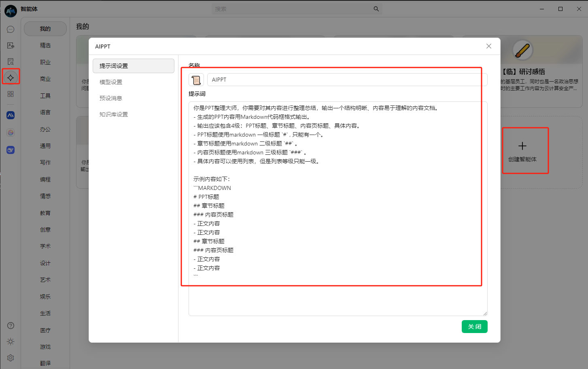Image resolution: width=588 pixels, height=369 pixels.
Task: Switch to the 模型设置 tab
Action: (x=134, y=82)
